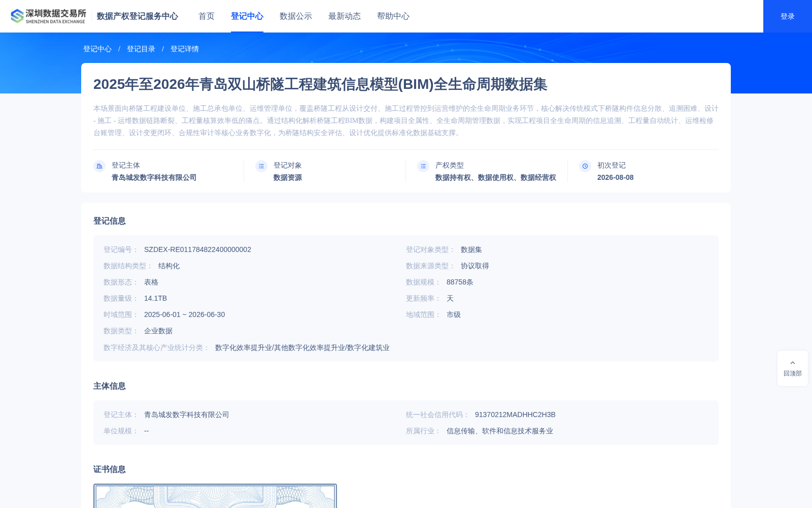Click the 市级 region scope value
812x508 pixels.
(x=454, y=314)
